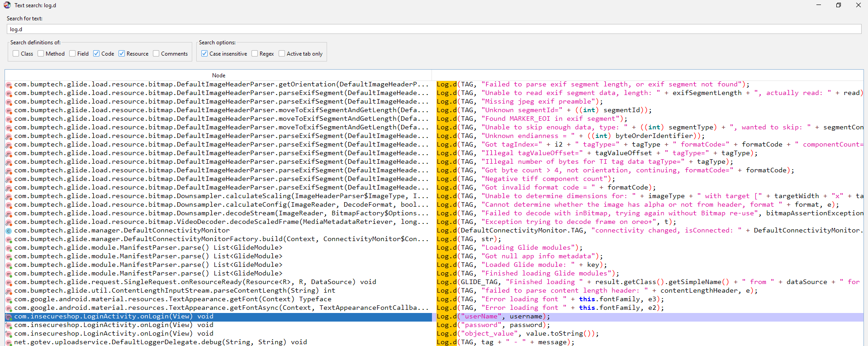The width and height of the screenshot is (868, 346).
Task: Click the Node column header
Action: [x=218, y=76]
